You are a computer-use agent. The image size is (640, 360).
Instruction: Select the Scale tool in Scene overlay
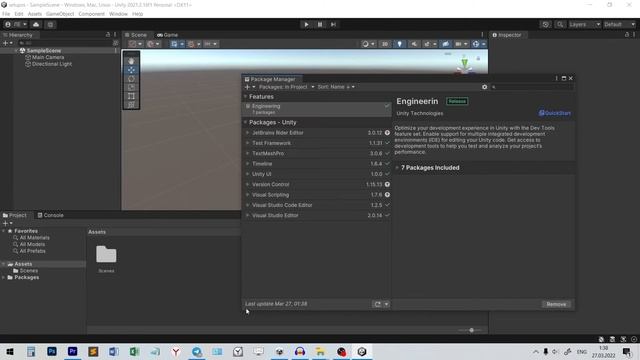[131, 87]
